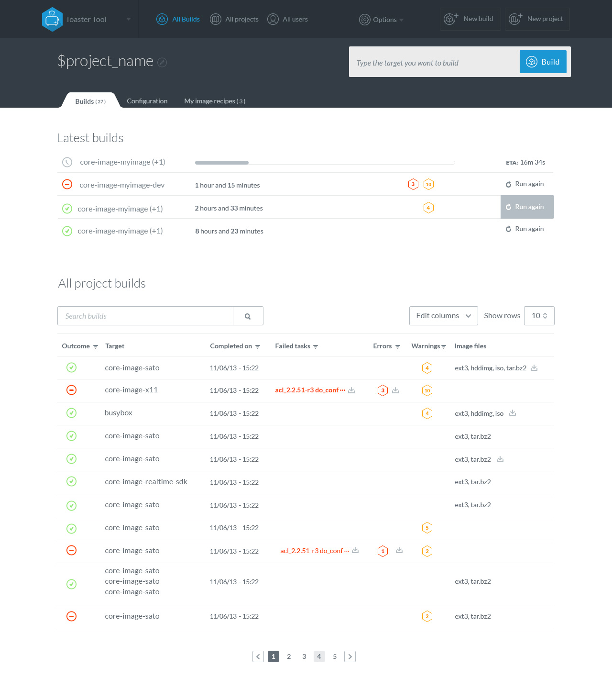
Task: Download image files for the first core-image-sato build
Action: tap(534, 368)
